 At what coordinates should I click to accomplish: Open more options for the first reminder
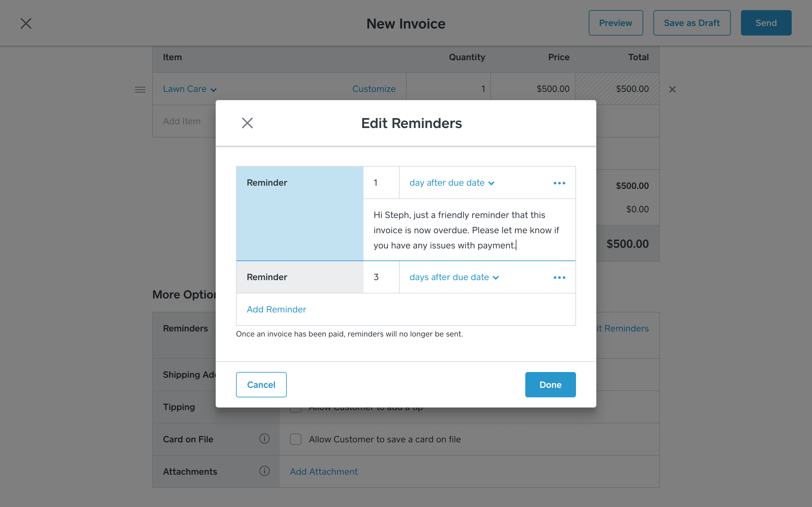[x=559, y=183]
